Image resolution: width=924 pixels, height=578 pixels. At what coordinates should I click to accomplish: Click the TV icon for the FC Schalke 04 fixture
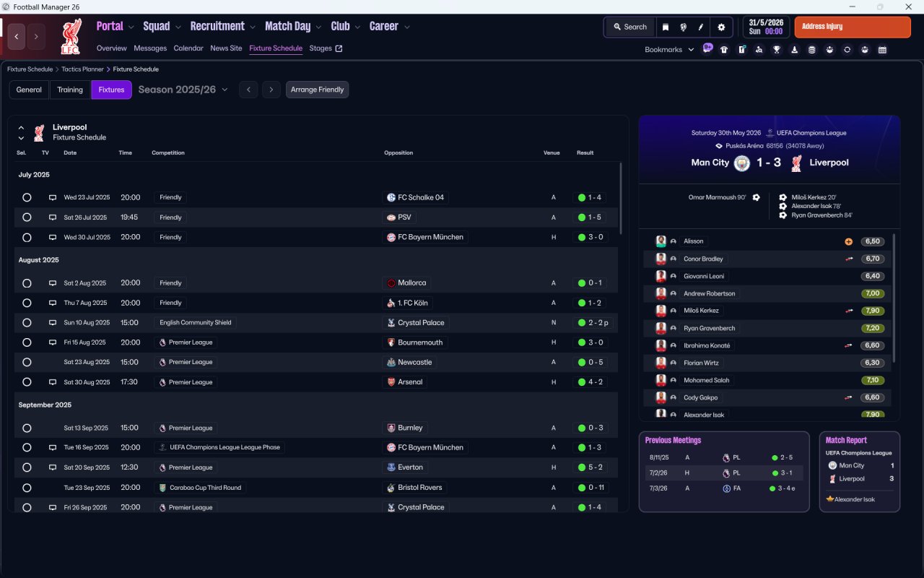[x=53, y=197]
